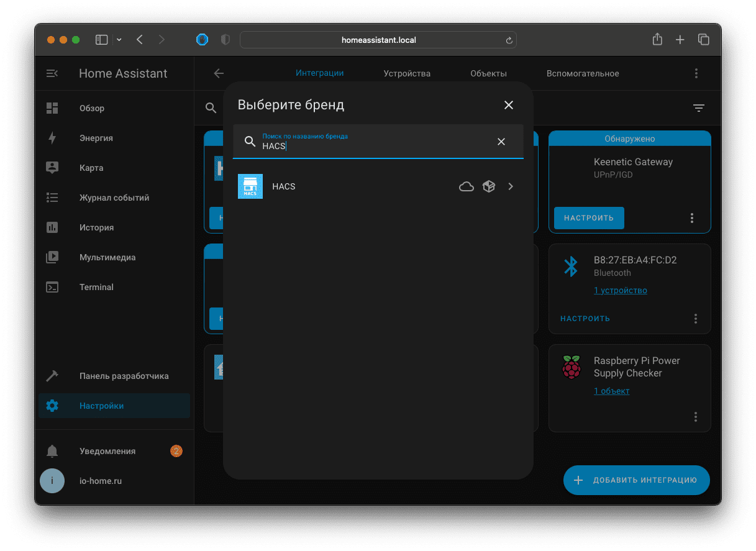This screenshot has width=756, height=551.
Task: Open Keenetic Gateway three-dot menu
Action: 691,218
